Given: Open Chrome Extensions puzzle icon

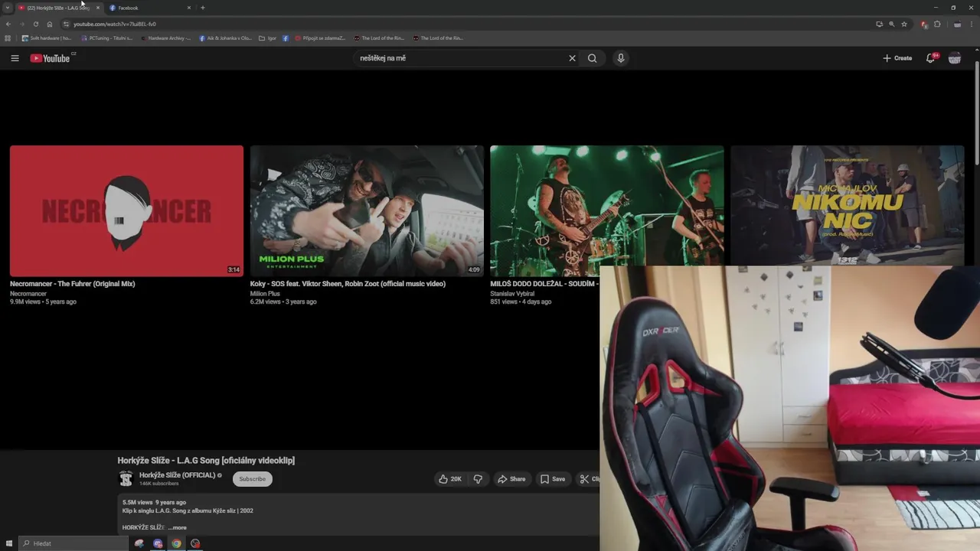Looking at the screenshot, I should click(x=937, y=24).
